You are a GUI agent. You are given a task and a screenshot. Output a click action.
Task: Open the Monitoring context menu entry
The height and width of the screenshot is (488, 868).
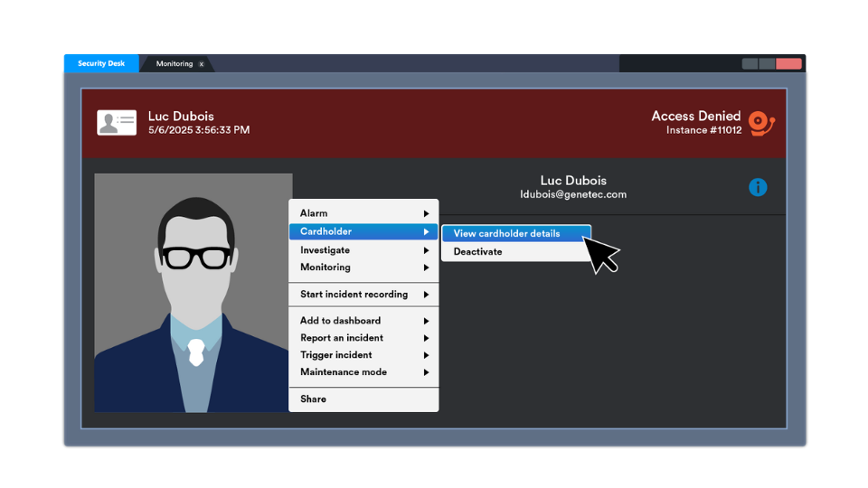(325, 267)
